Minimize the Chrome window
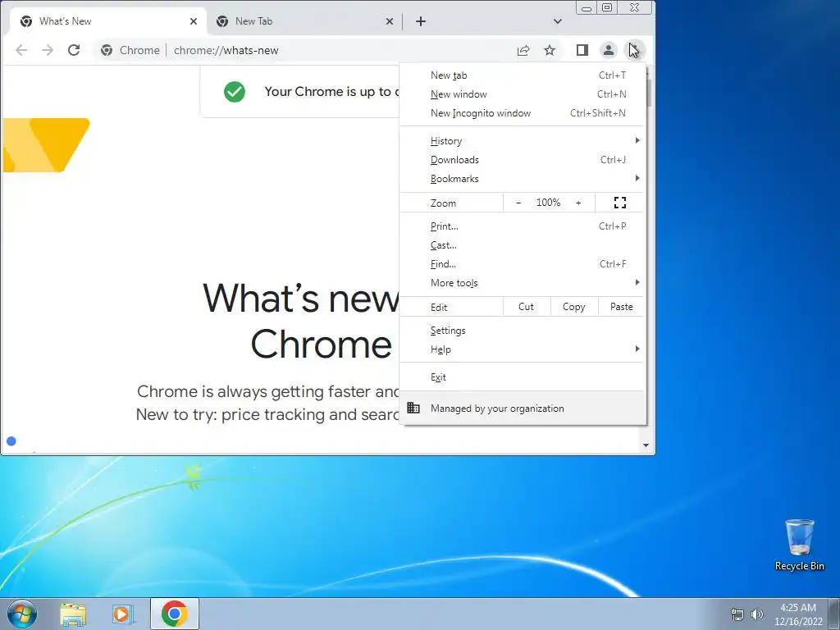Screen dimensions: 840x630 (587, 8)
